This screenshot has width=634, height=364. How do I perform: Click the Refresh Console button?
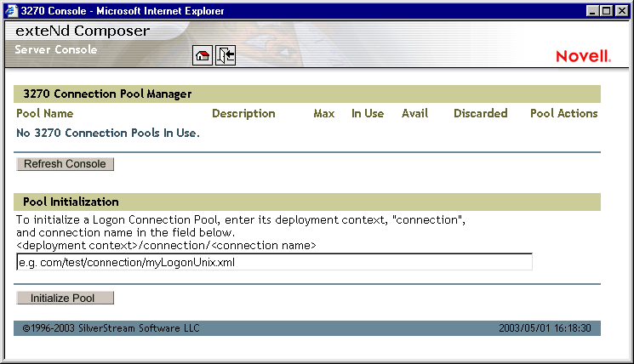[x=65, y=164]
